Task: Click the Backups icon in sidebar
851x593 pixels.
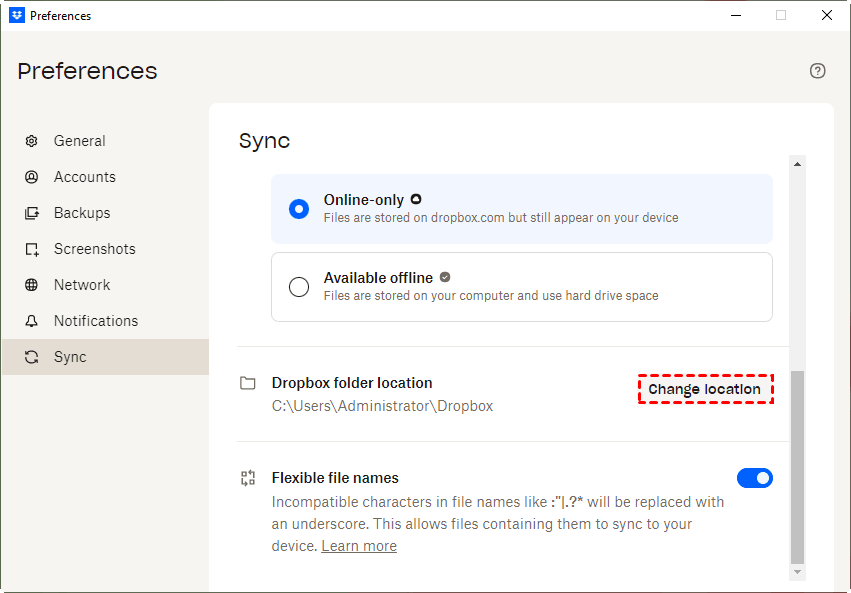Action: [32, 213]
